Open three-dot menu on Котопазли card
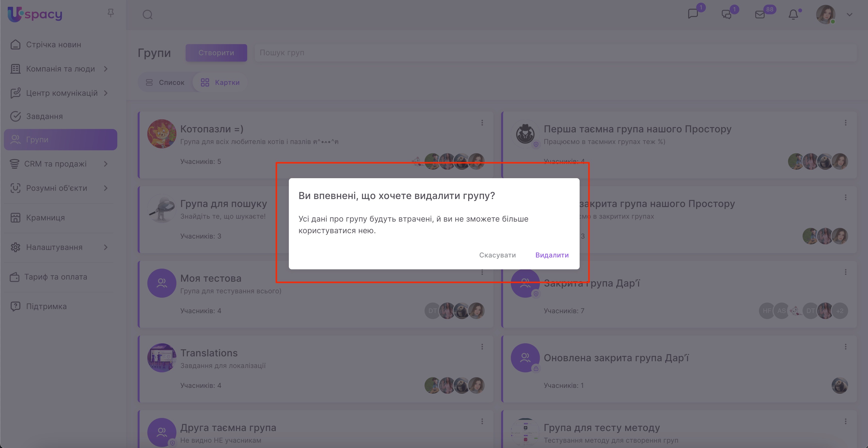 (482, 123)
